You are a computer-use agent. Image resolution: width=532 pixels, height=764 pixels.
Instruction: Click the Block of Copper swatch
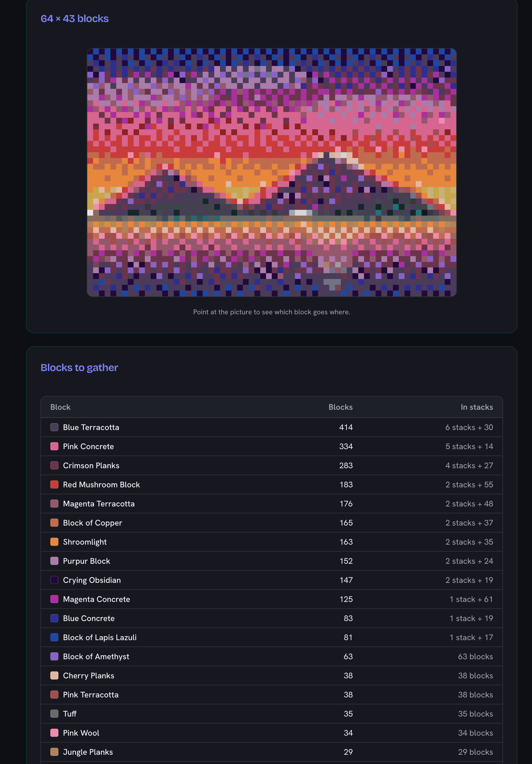click(54, 523)
